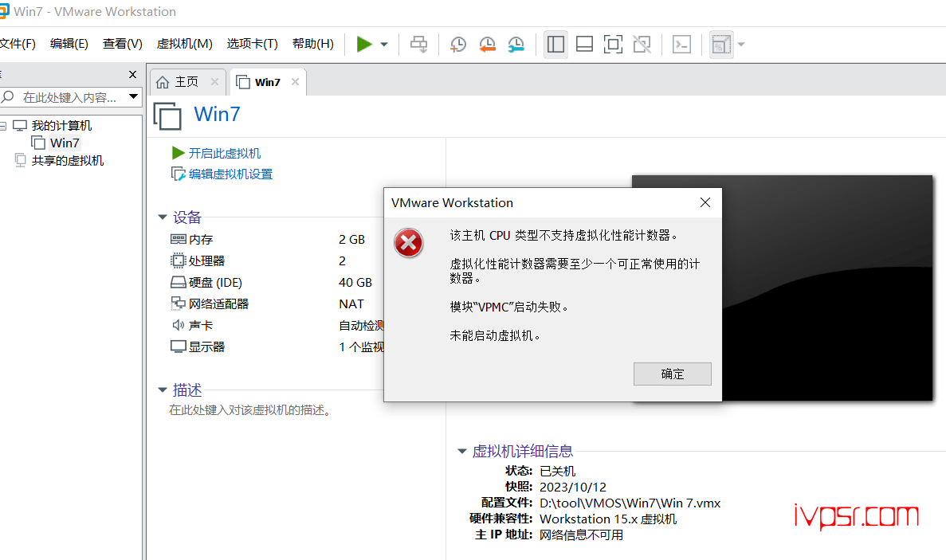The image size is (946, 560).
Task: Select 我的计算机 in the library tree
Action: click(x=61, y=125)
